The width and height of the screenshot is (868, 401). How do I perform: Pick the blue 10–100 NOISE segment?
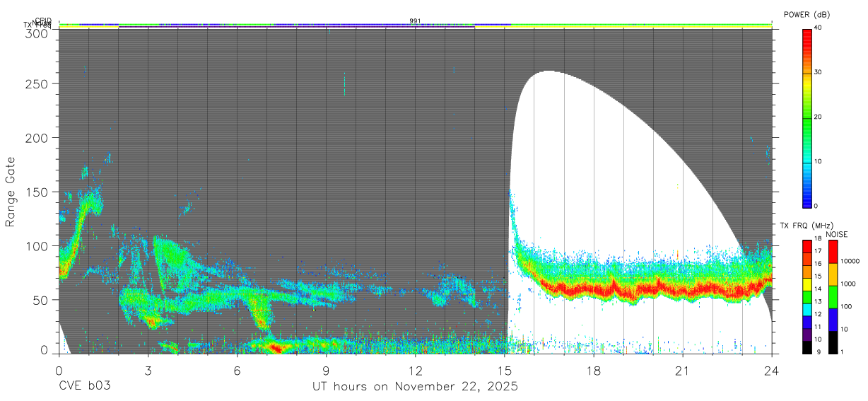(833, 320)
